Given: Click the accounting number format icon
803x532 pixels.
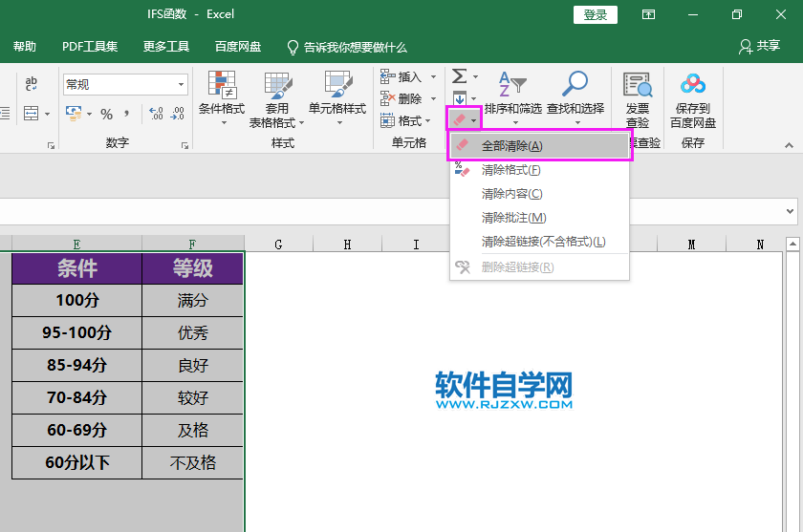Looking at the screenshot, I should (x=75, y=113).
